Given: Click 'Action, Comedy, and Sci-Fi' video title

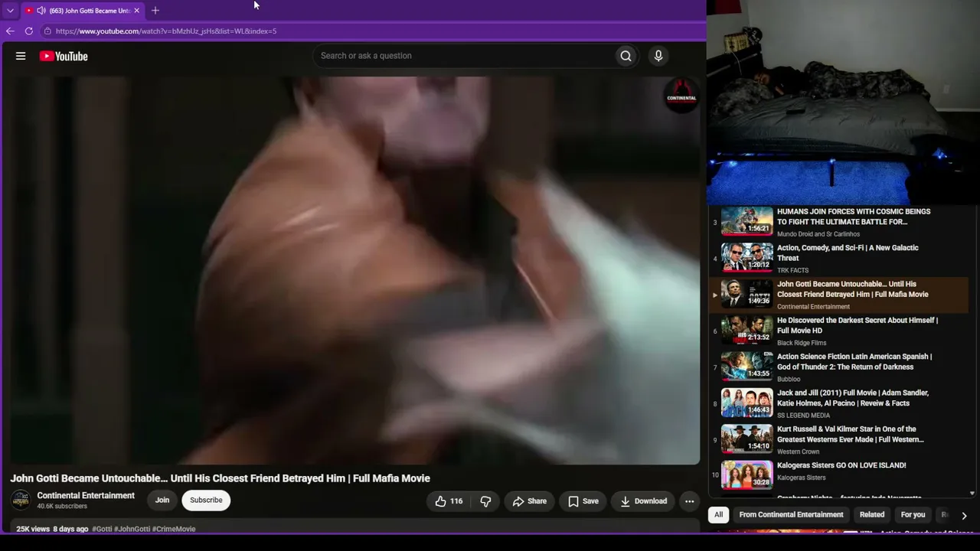Looking at the screenshot, I should pos(848,253).
